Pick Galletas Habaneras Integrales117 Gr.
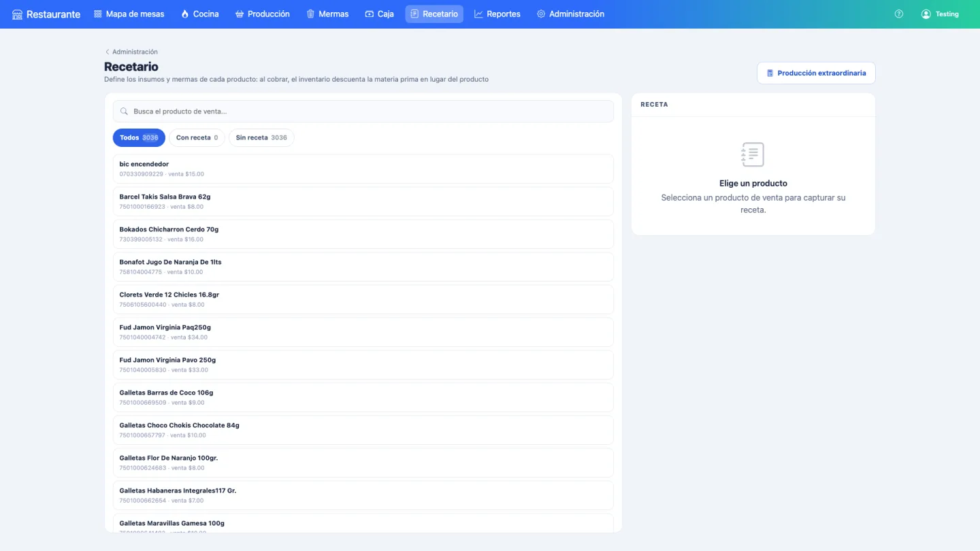This screenshot has height=551, width=980. (x=363, y=495)
